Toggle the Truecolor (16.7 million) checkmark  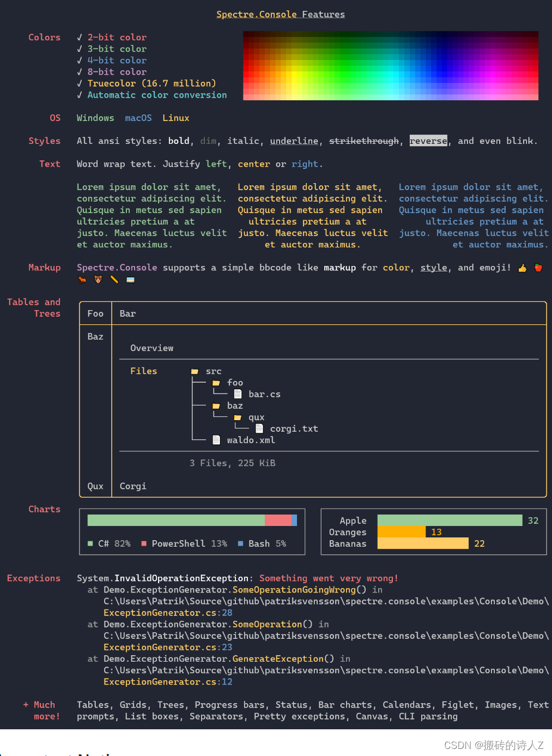click(79, 83)
